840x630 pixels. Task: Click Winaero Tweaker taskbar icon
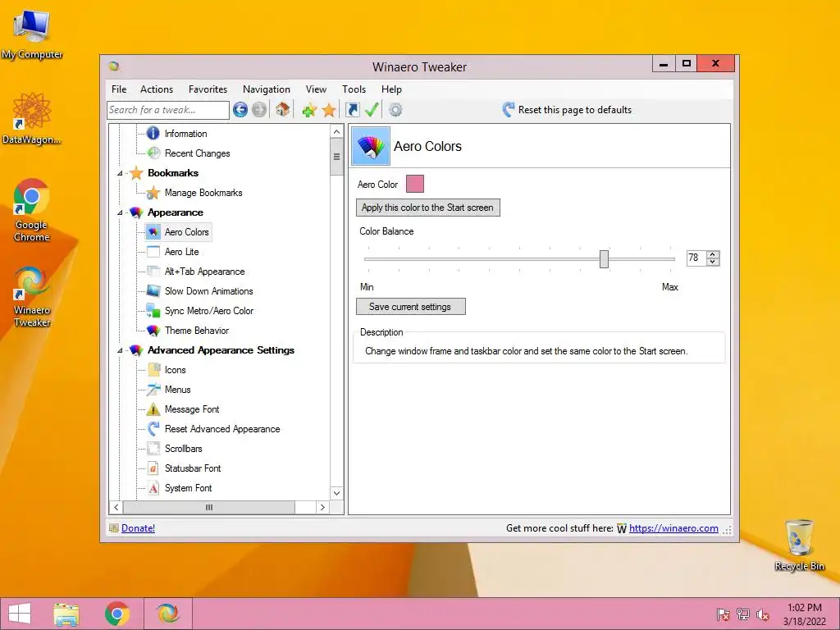pos(167,614)
